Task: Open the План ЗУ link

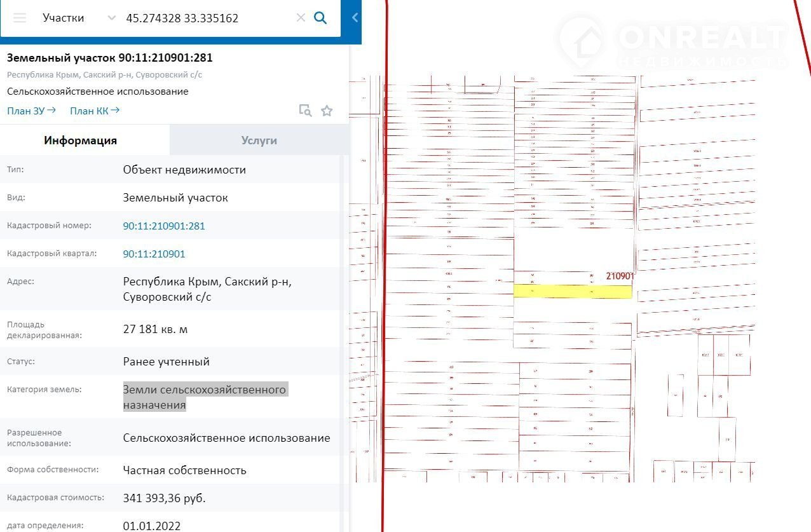Action: click(31, 111)
